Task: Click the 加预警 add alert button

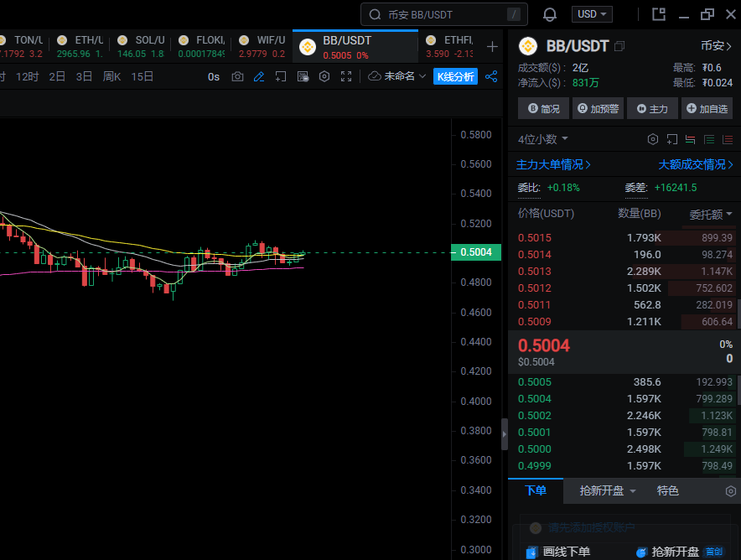Action: coord(598,109)
